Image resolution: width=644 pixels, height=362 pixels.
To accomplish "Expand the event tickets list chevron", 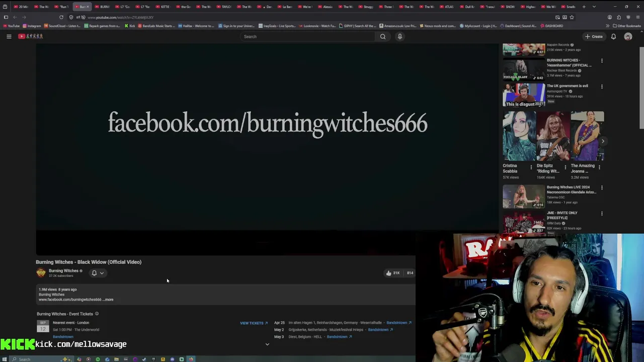I will [x=267, y=344].
